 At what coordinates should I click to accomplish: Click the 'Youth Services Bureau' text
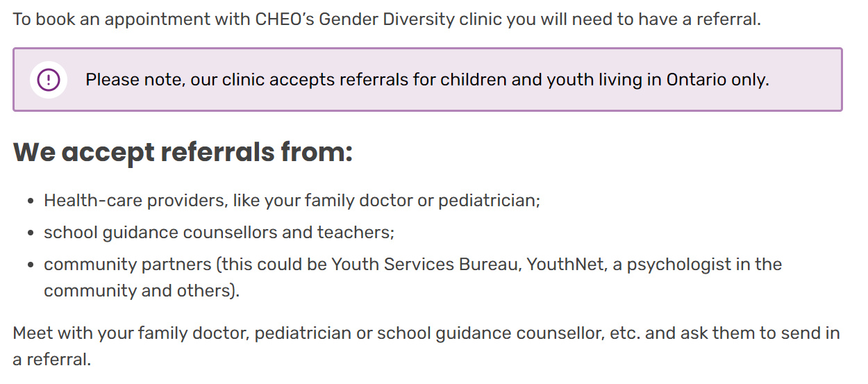pyautogui.click(x=425, y=264)
